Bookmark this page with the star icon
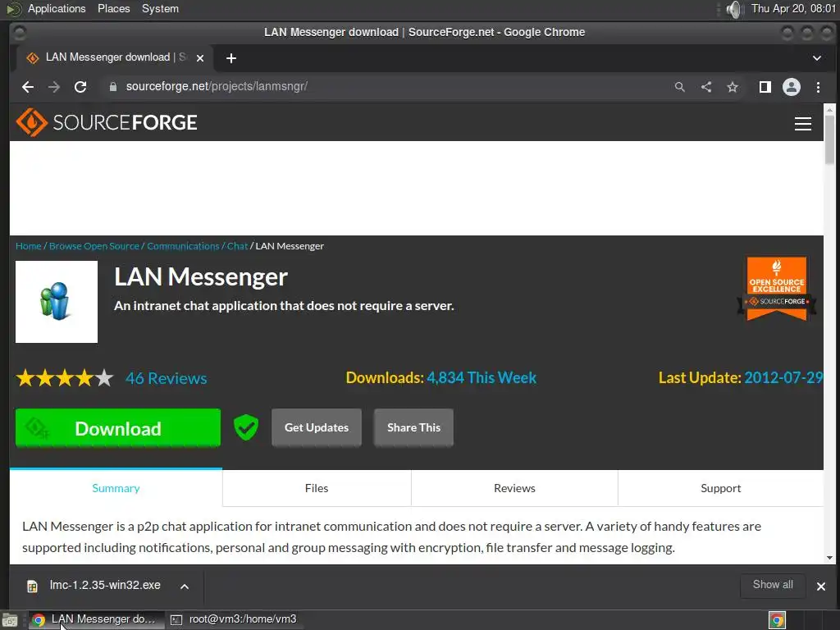Image resolution: width=840 pixels, height=630 pixels. click(x=733, y=87)
